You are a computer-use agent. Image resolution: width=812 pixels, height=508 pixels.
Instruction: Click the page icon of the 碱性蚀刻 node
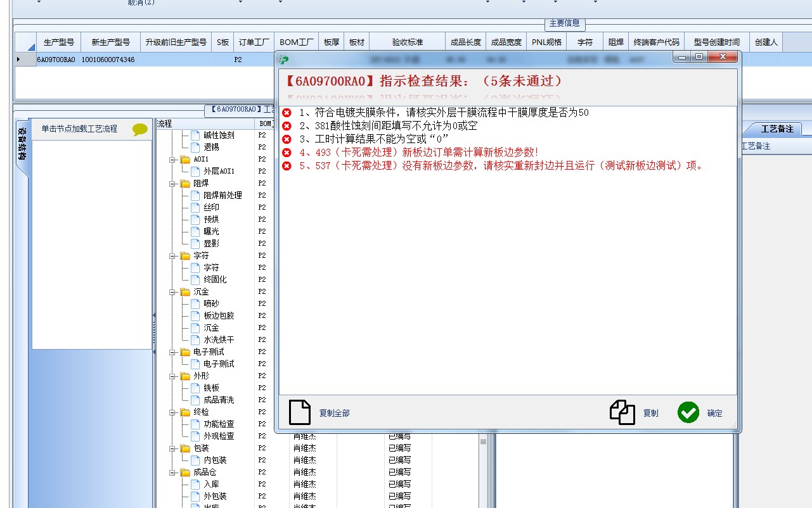(x=195, y=135)
